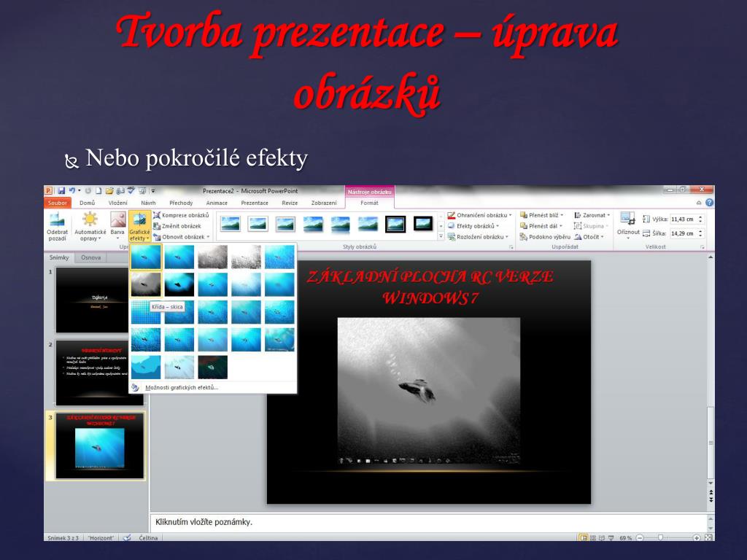Choose the highlighted grayscale sketch effect thumbnail
The width and height of the screenshot is (747, 560).
(146, 284)
